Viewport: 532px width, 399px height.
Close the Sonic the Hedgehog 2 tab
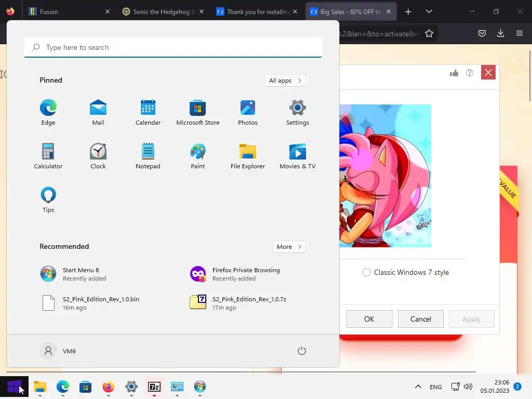pyautogui.click(x=202, y=11)
